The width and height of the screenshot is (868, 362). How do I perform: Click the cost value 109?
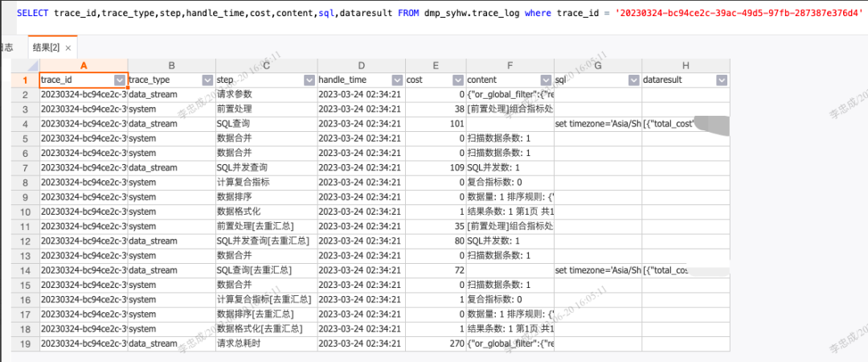[435, 167]
